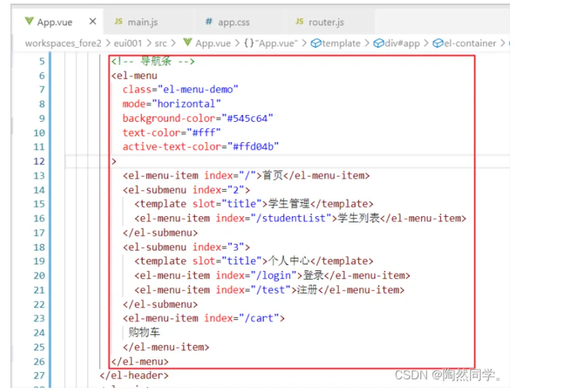This screenshot has width=561, height=392.
Task: Click the 学生列表 menu item text
Action: click(359, 218)
